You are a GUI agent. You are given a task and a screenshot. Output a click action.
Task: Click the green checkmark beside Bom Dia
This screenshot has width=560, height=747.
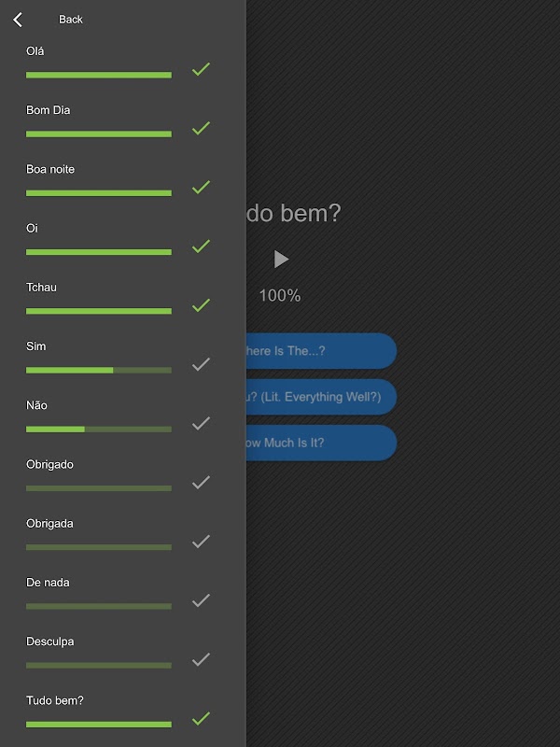[x=201, y=128]
